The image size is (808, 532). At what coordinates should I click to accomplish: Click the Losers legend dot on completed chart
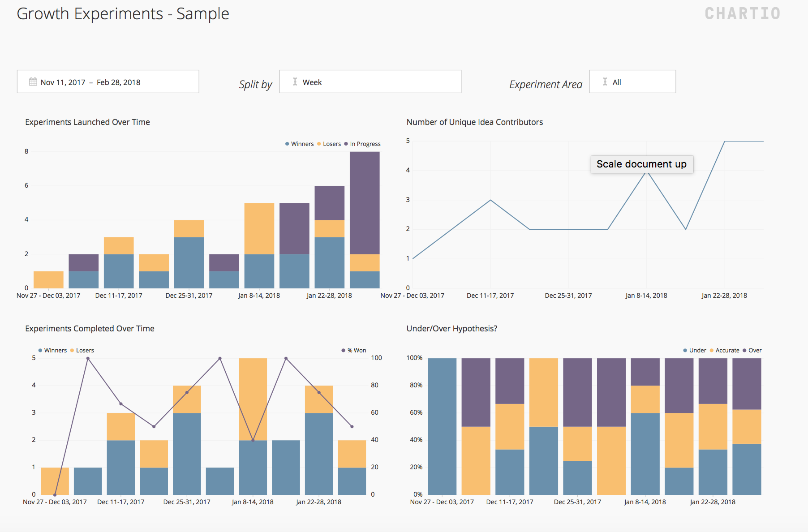click(72, 350)
